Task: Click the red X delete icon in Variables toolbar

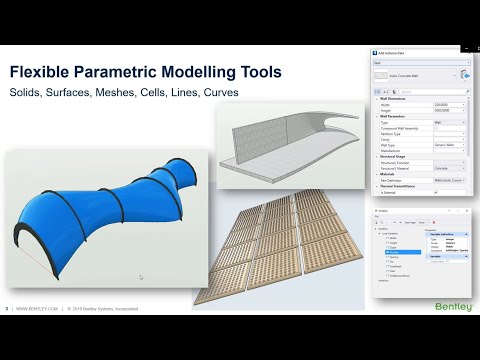Action: (x=434, y=222)
